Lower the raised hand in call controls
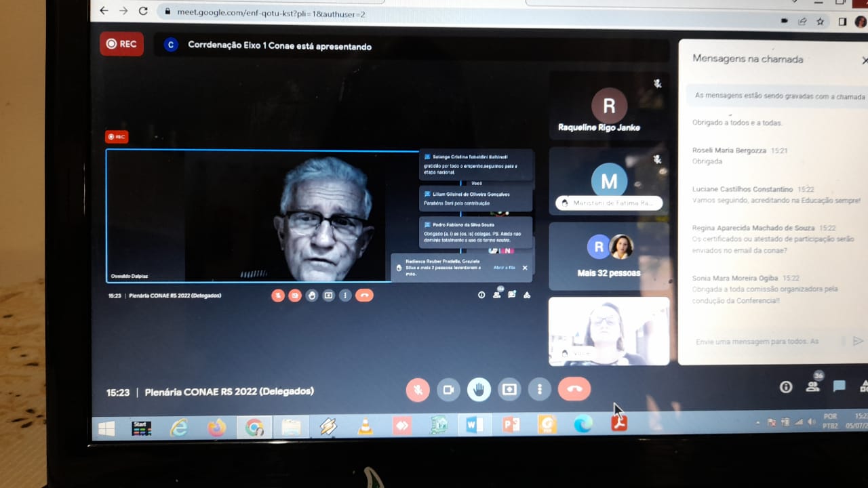The width and height of the screenshot is (868, 488). coord(479,390)
